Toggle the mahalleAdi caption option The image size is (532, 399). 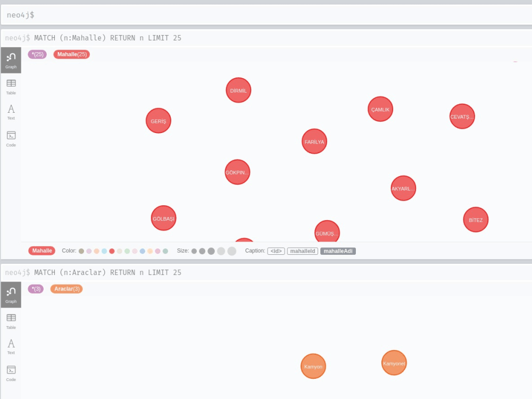point(338,251)
